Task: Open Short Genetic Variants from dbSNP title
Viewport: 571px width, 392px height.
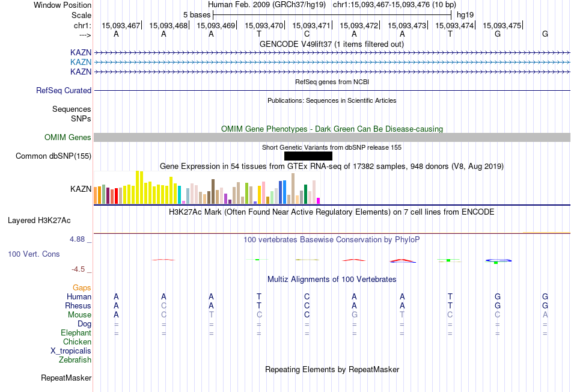Action: [x=332, y=147]
